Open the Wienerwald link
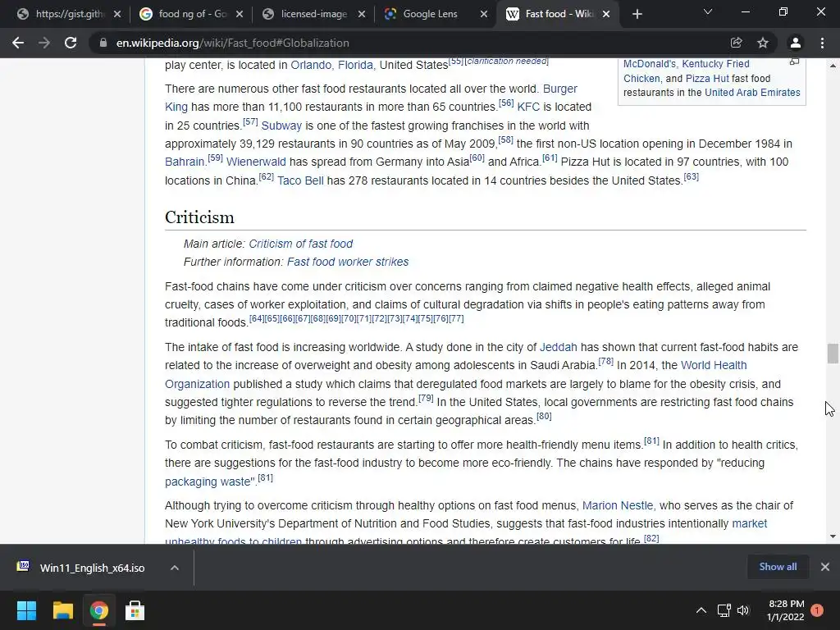840x630 pixels. tap(256, 162)
